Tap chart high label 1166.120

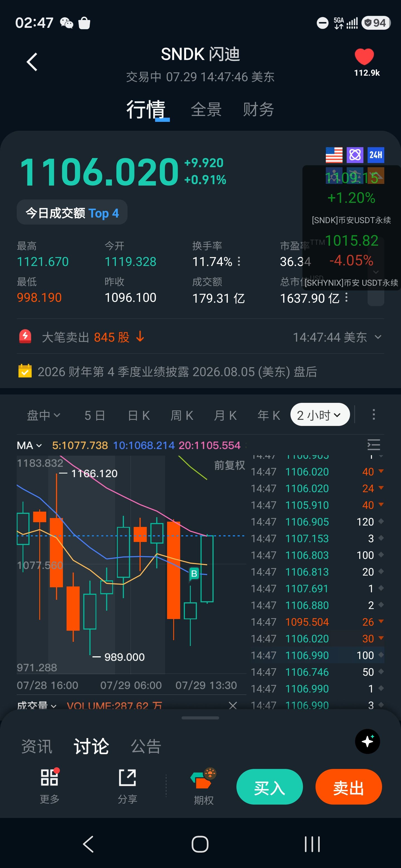coord(94,474)
